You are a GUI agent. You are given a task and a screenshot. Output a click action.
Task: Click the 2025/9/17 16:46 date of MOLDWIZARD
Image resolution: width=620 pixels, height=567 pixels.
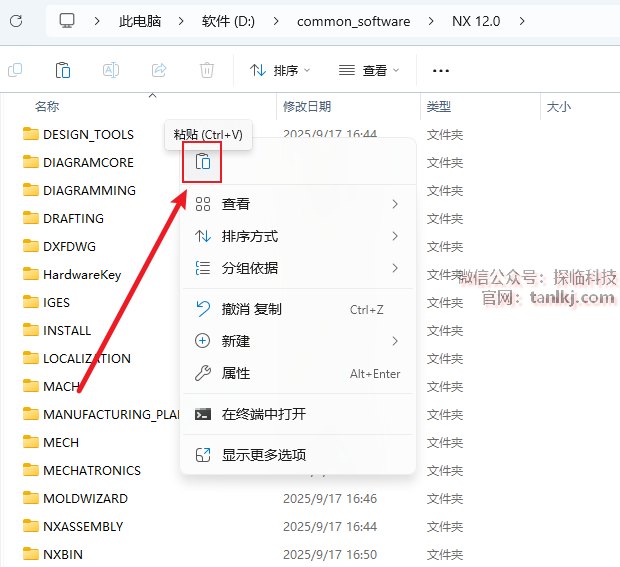[x=330, y=499]
